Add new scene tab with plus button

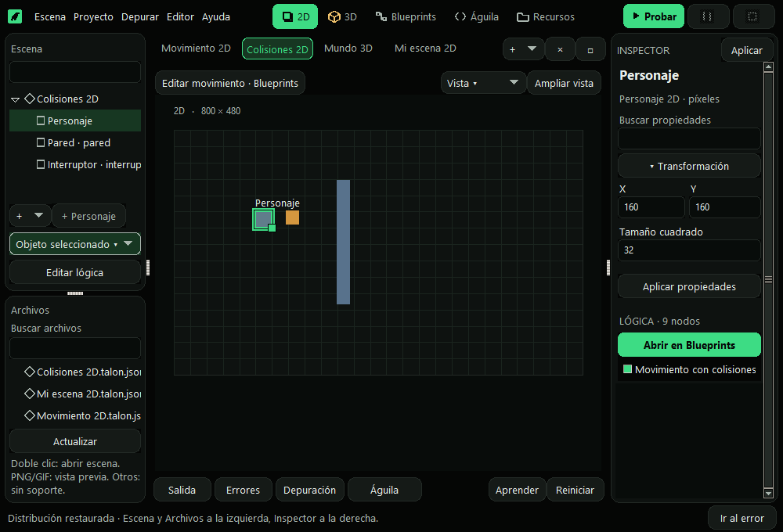pos(512,49)
